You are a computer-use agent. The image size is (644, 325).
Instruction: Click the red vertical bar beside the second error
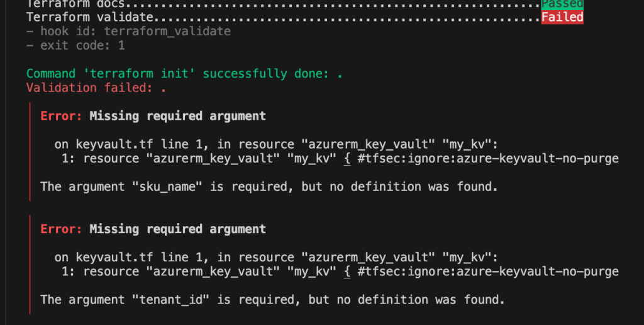(x=29, y=265)
